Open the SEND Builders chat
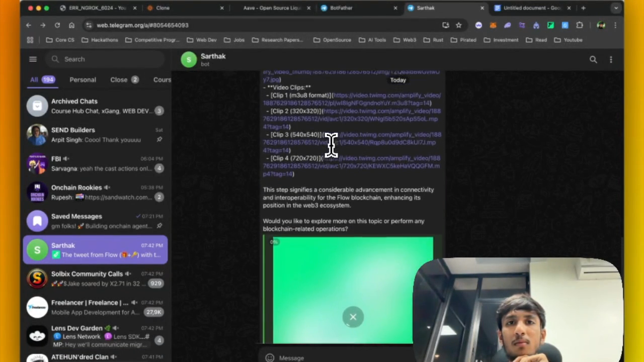 [x=95, y=134]
